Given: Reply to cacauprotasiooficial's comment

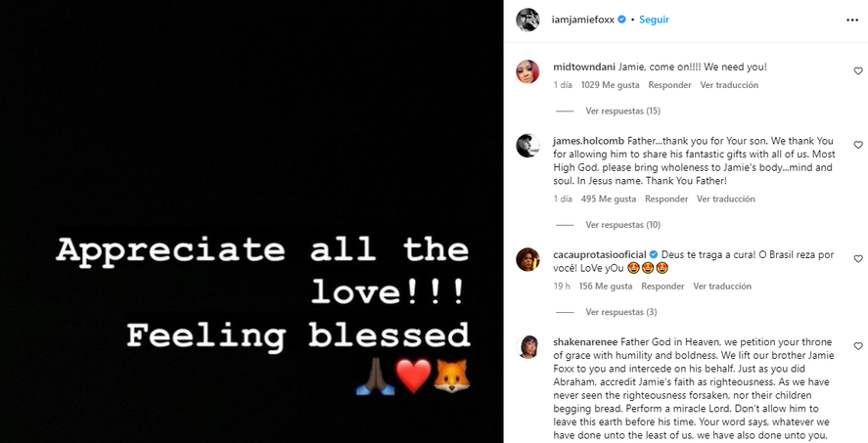Looking at the screenshot, I should (662, 287).
